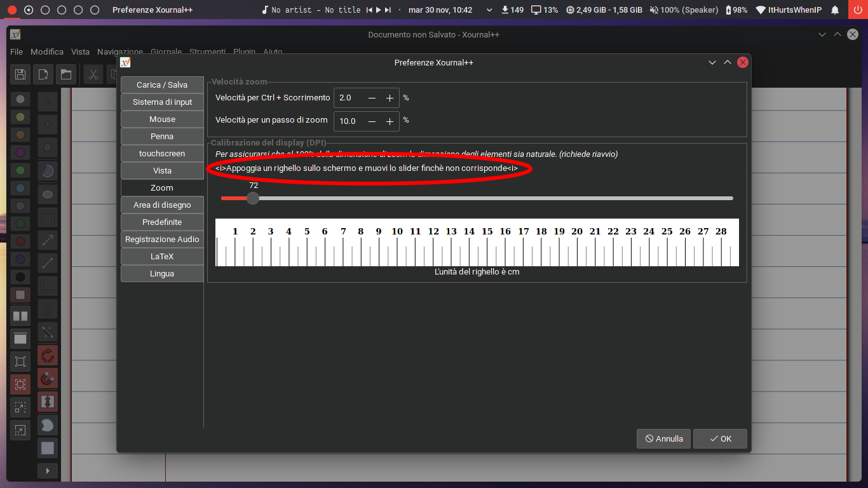Switch to LaTeX preferences tab
Screen dimensions: 868x488
162,256
